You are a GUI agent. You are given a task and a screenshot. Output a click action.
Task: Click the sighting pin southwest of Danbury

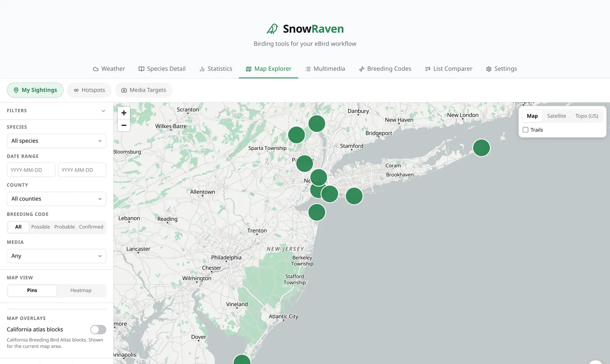(x=317, y=123)
